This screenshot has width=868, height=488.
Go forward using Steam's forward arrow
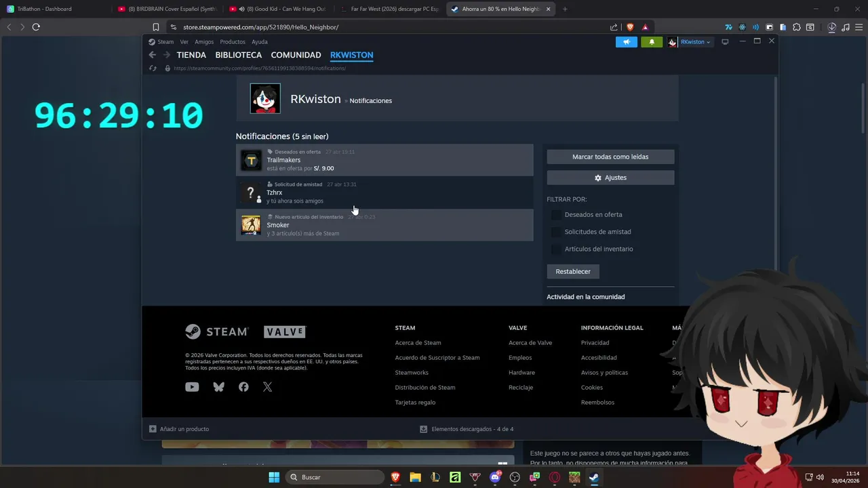coord(166,55)
